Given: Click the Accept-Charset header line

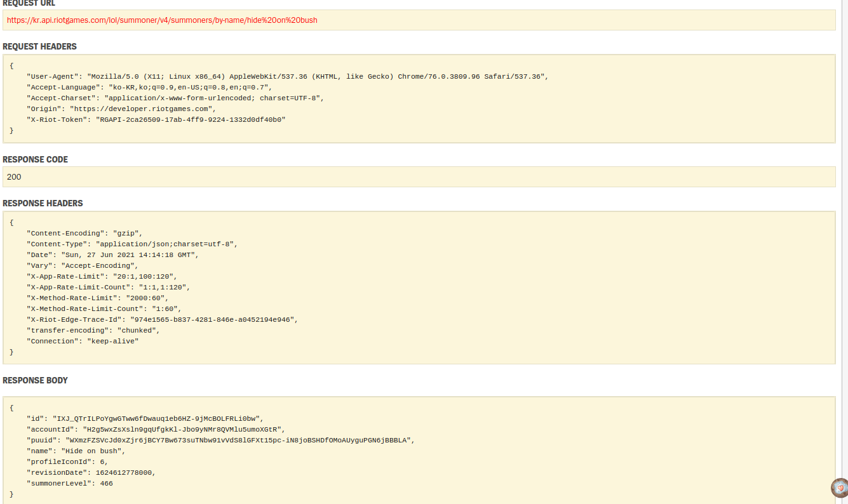Looking at the screenshot, I should (x=175, y=98).
